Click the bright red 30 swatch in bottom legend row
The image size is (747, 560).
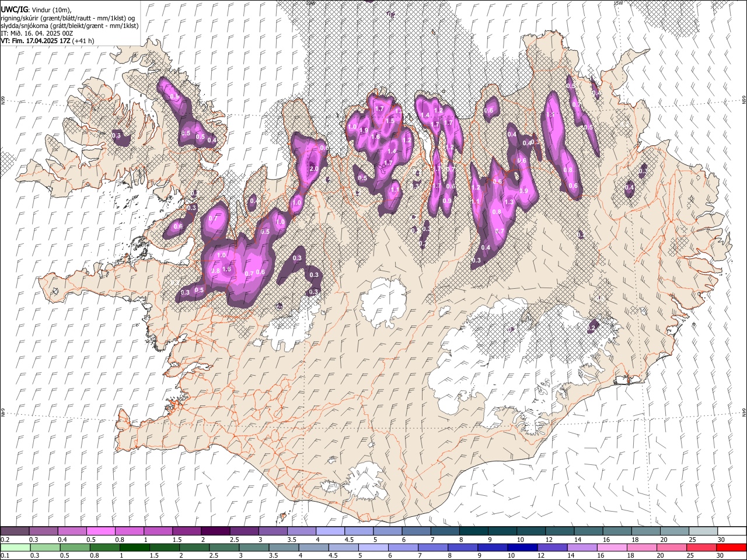click(x=731, y=548)
